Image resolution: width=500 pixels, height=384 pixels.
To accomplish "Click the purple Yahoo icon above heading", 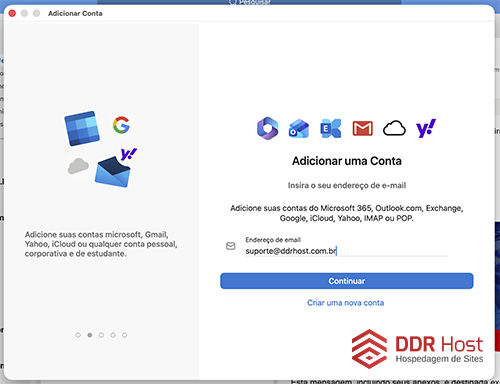I will 426,128.
